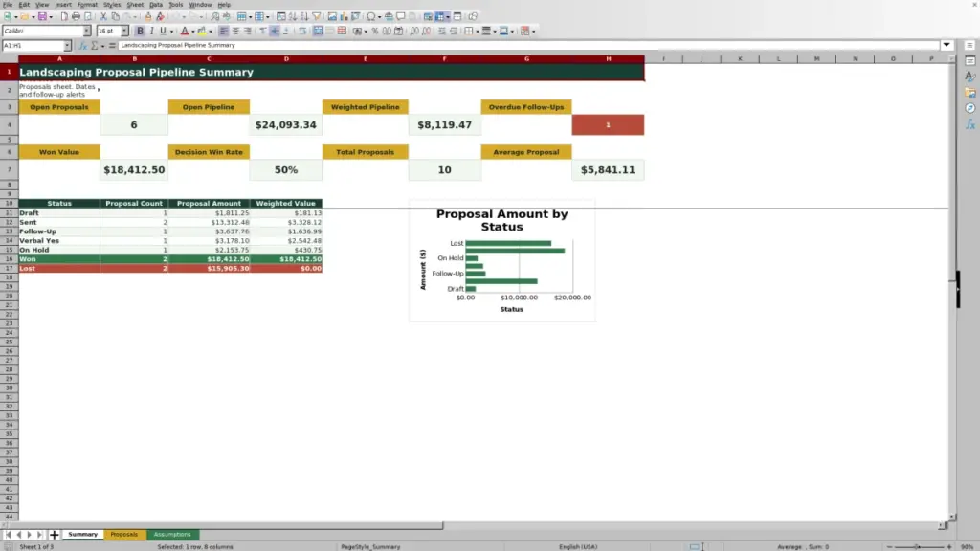This screenshot has width=980, height=551.
Task: Toggle Align Left
Action: point(224,31)
